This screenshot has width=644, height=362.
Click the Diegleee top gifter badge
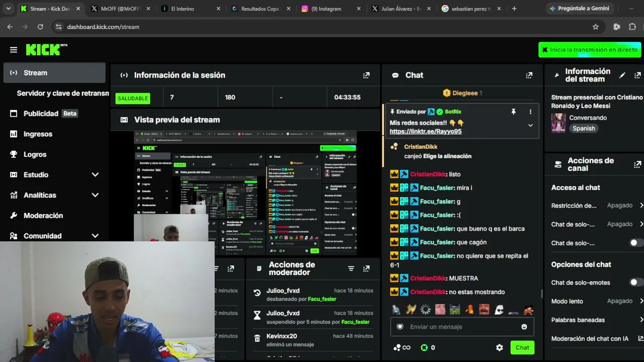point(462,93)
